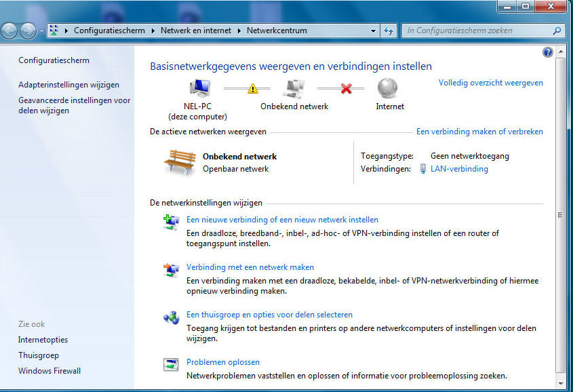Open Een nieuwe verbinding of een nieuw netwerk instellen
Image resolution: width=573 pixels, height=392 pixels.
click(x=282, y=220)
